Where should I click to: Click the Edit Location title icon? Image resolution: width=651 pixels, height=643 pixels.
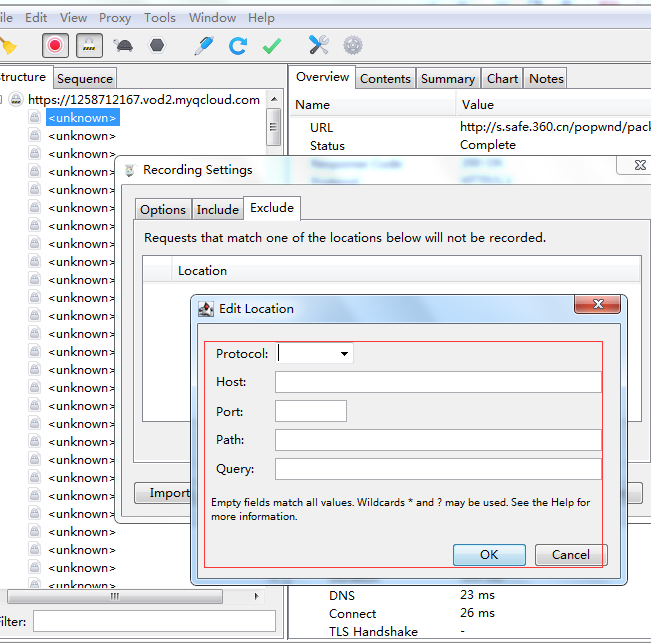click(x=206, y=309)
